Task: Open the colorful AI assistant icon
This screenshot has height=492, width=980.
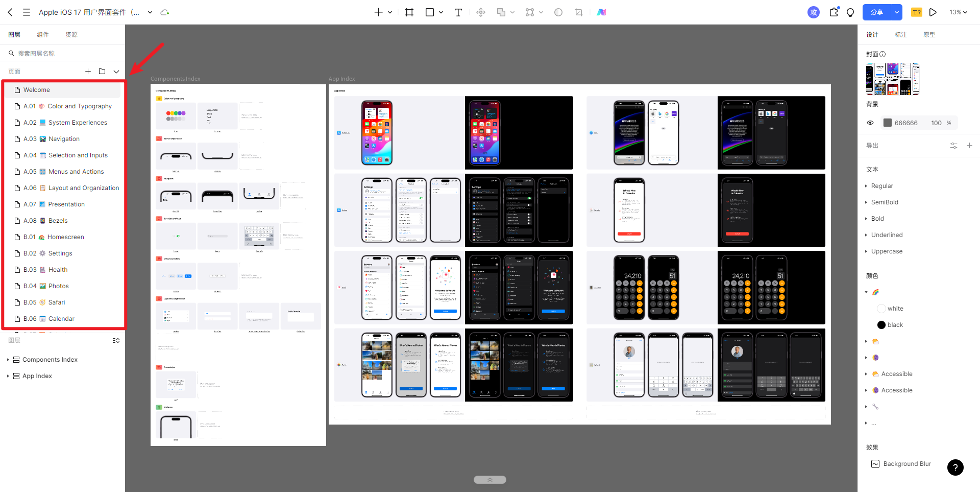Action: pos(602,12)
